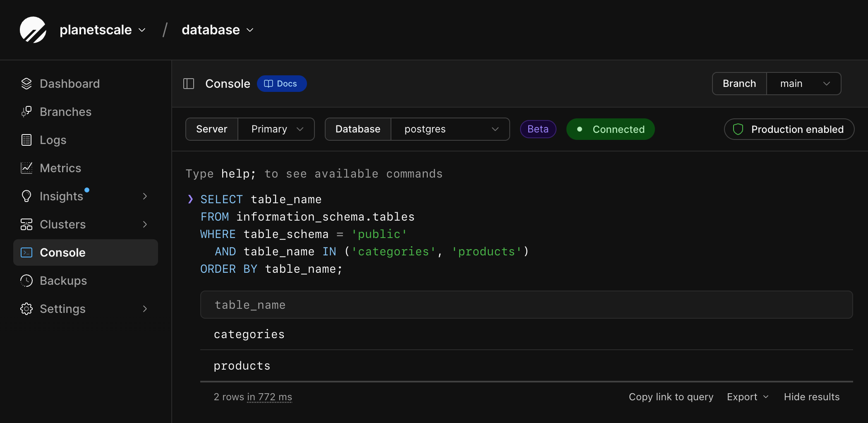This screenshot has width=868, height=423.
Task: Click the Metrics chart icon
Action: (26, 168)
